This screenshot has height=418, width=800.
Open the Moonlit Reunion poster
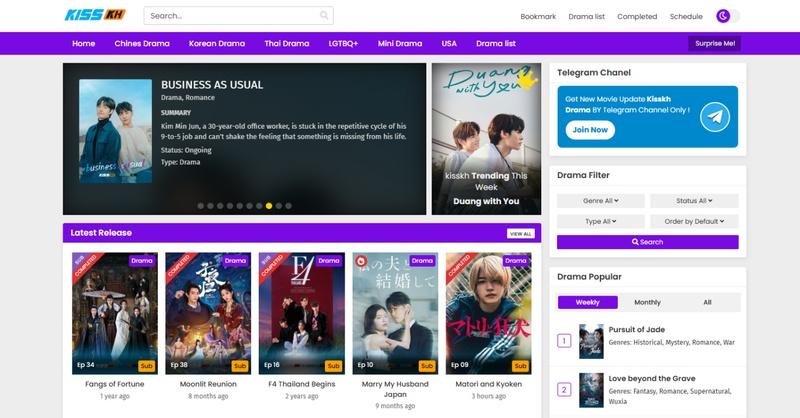point(208,313)
